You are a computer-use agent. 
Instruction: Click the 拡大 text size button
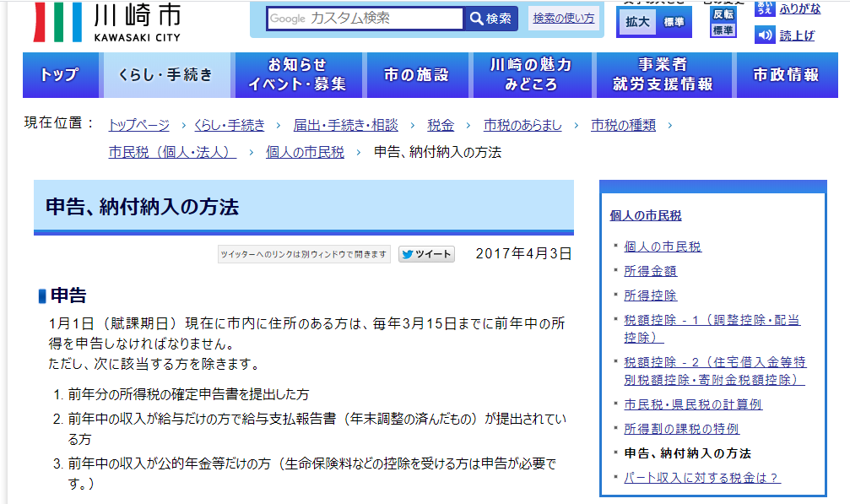[637, 22]
